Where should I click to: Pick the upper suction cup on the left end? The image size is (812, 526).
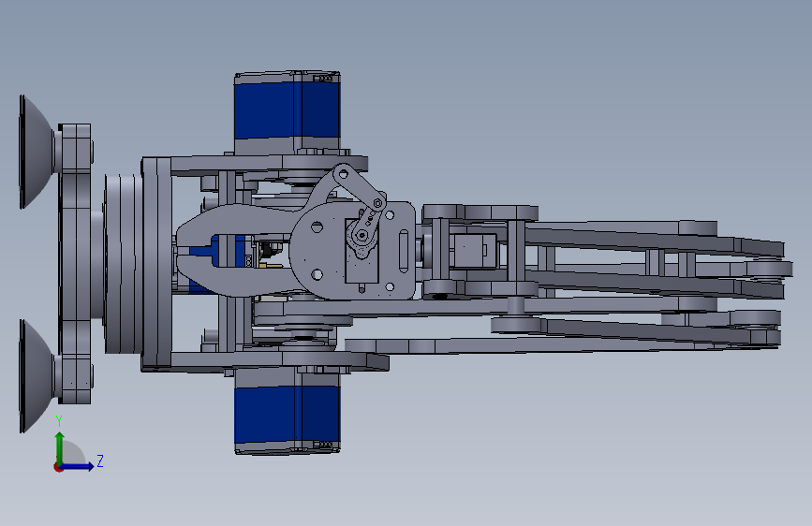click(x=37, y=152)
